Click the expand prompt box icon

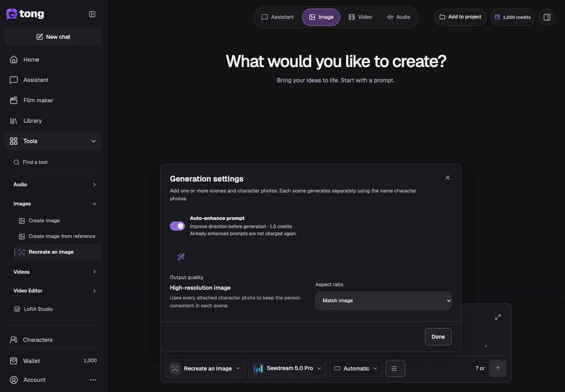point(498,317)
